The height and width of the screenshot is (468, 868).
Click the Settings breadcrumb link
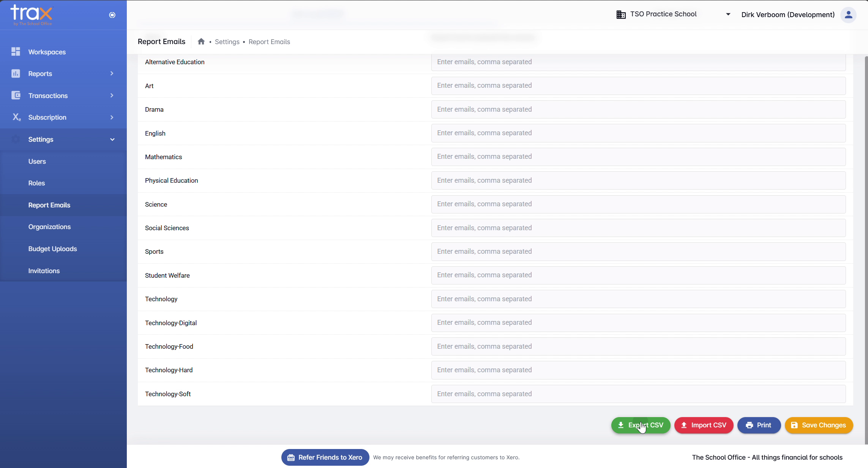[x=227, y=42]
